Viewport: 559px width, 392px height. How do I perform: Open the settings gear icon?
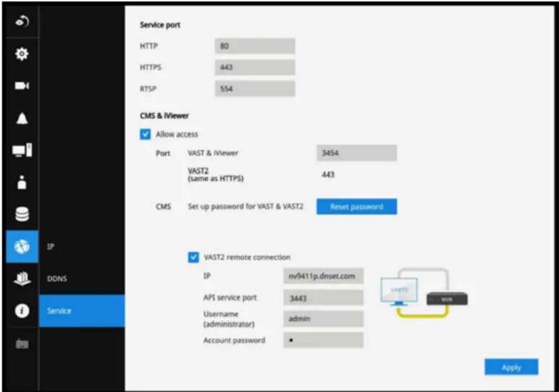coord(22,54)
